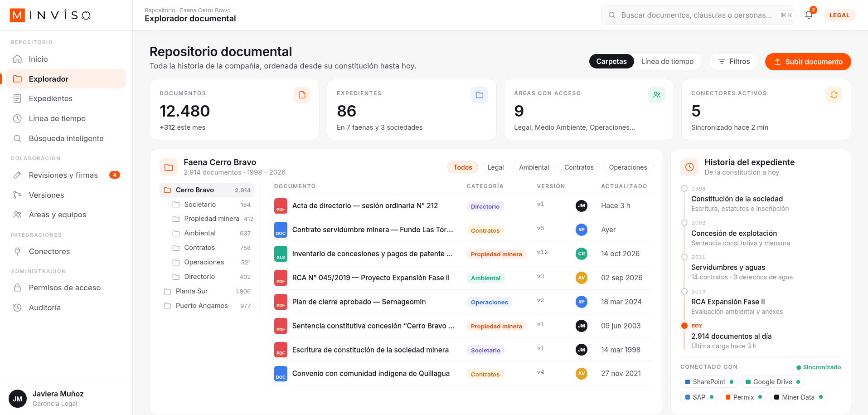Click the Minviso logo icon

17,15
